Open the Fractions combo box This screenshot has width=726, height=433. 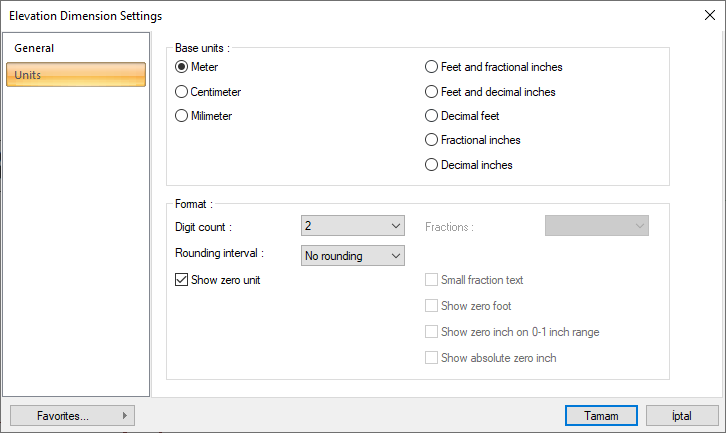[596, 226]
